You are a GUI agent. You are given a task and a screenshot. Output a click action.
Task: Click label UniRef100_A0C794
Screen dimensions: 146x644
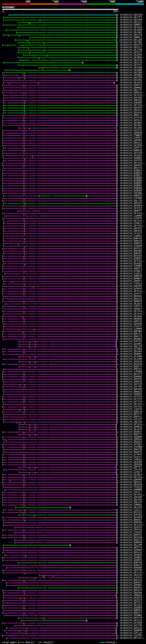131,625
